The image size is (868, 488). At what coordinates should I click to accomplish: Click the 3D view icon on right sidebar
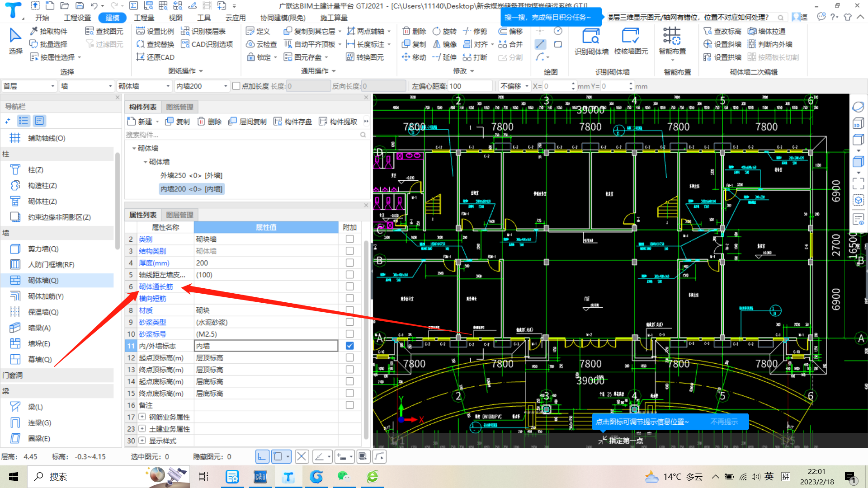coord(858,124)
